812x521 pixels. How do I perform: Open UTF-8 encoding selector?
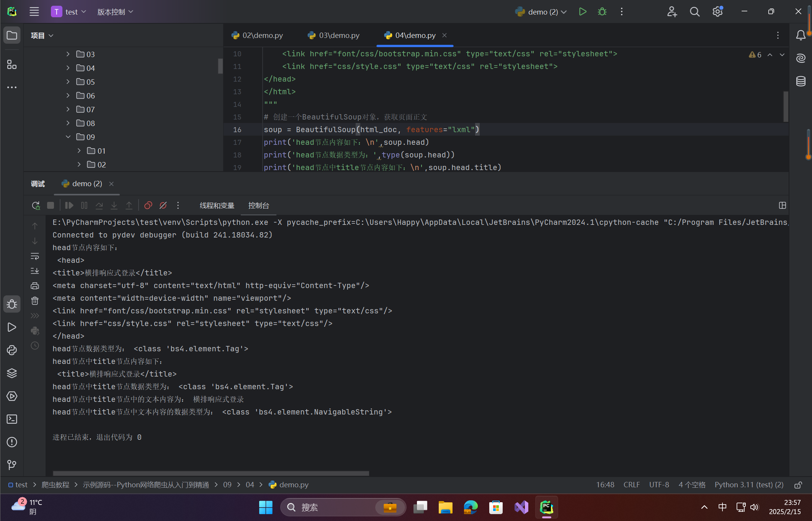659,485
